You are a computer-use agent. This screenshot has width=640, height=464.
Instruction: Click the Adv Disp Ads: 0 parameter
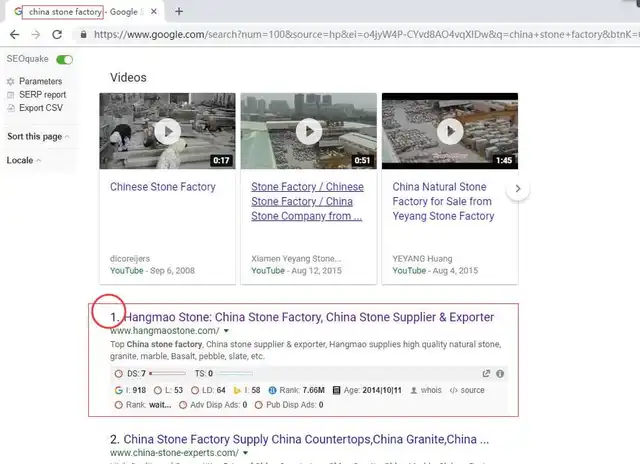[213, 405]
